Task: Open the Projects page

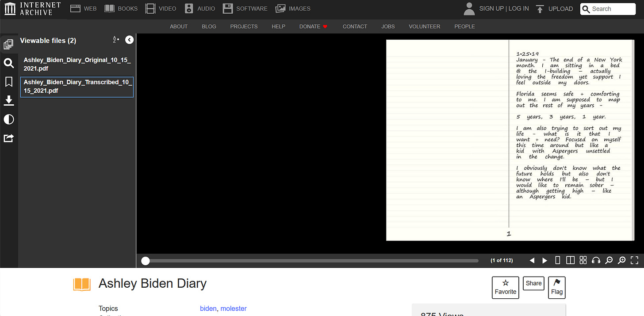Action: coord(244,27)
